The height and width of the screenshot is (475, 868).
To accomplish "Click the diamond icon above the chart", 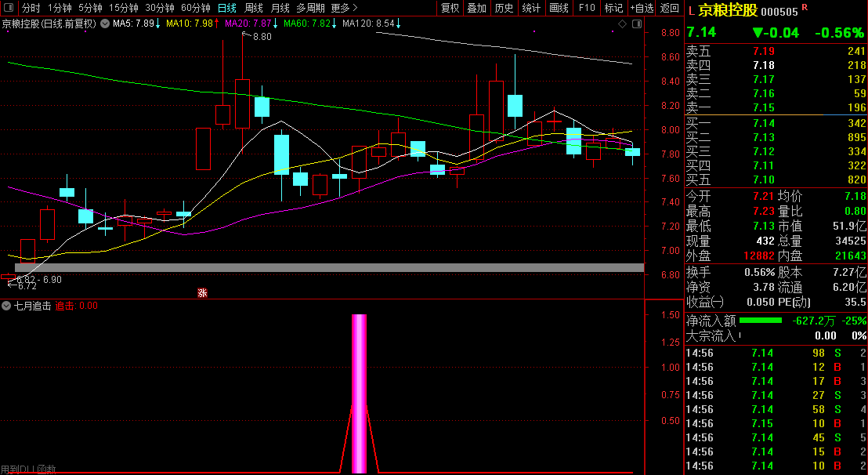I will point(623,24).
